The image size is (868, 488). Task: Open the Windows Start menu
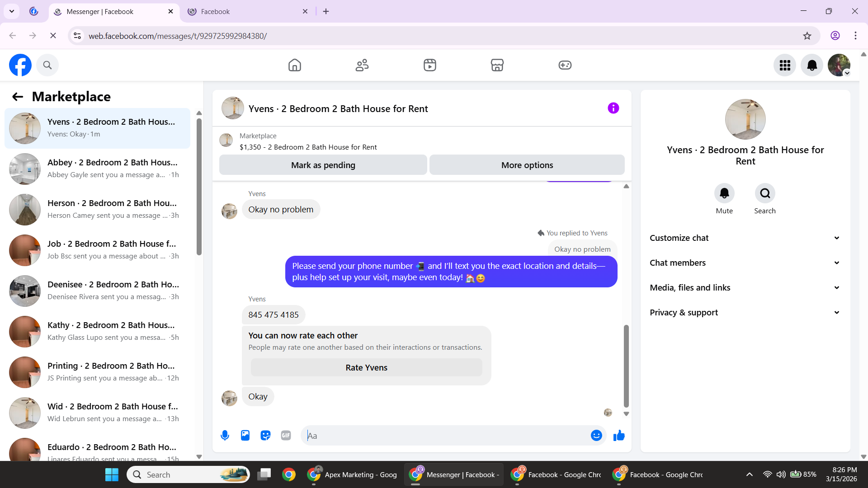pyautogui.click(x=112, y=474)
